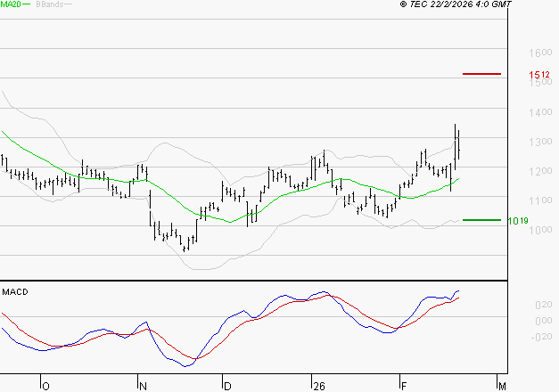Click the 1200 price axis label
This screenshot has width=559, height=392.
tap(540, 171)
